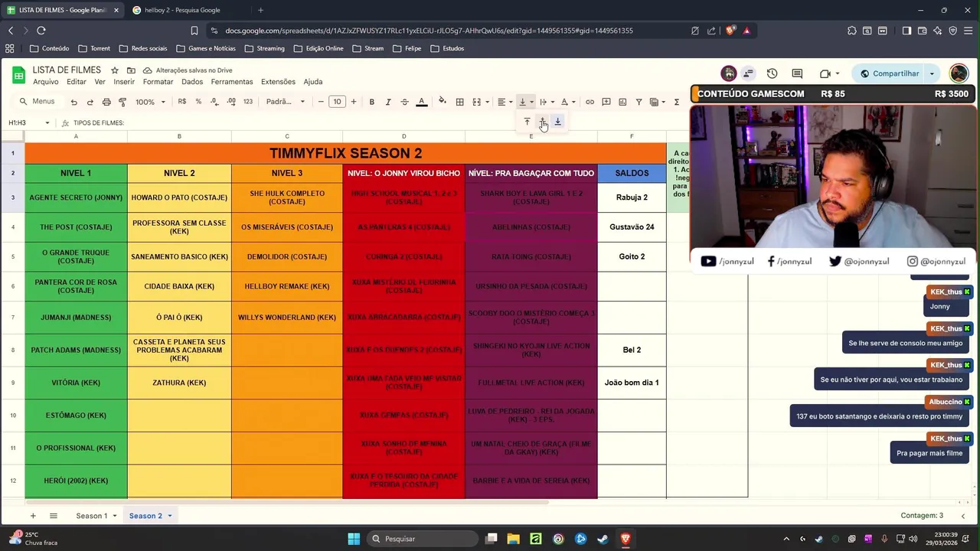Screen dimensions: 980x551
Task: Choose the bottom vertical align option
Action: (x=557, y=122)
